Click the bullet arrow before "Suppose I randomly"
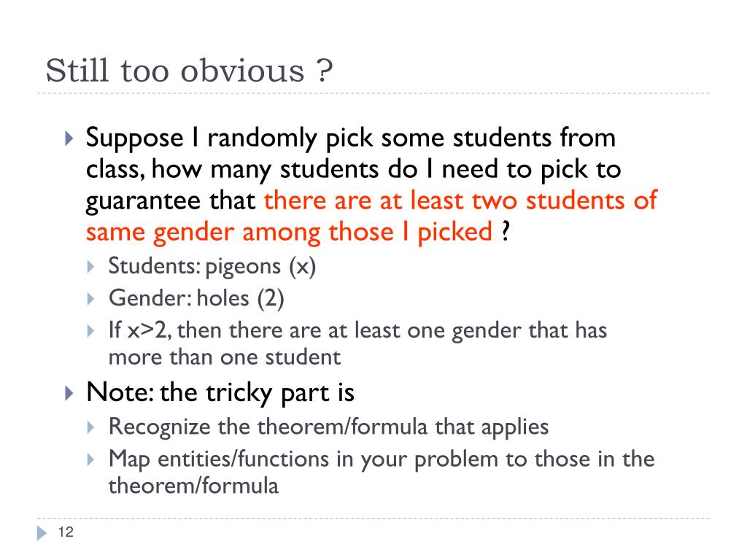Image resolution: width=747 pixels, height=560 pixels. 69,138
